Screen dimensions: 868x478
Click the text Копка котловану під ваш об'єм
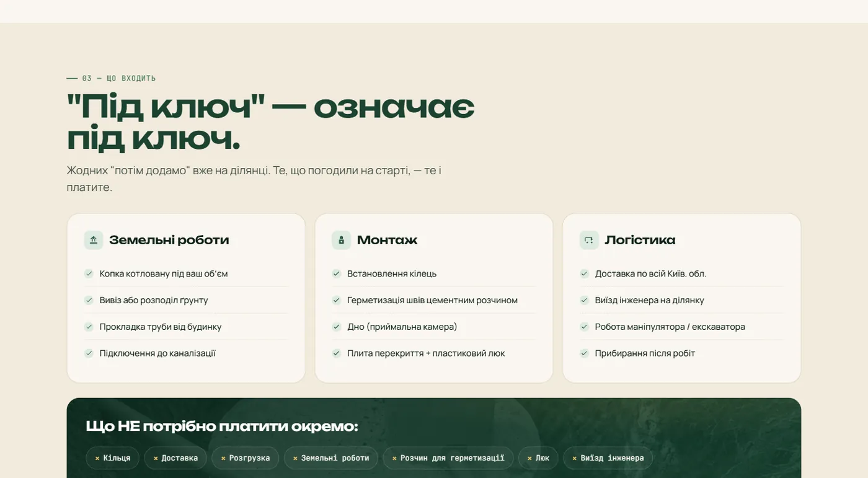coord(164,273)
